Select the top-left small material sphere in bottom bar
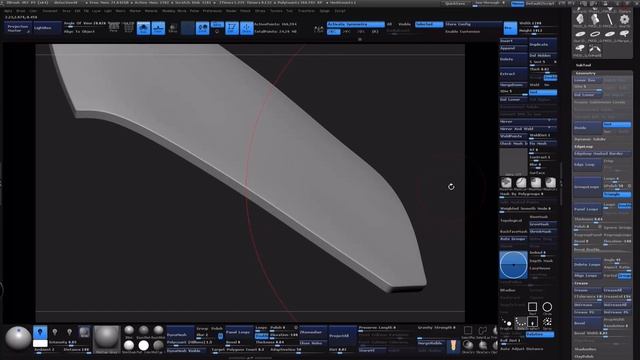 pyautogui.click(x=129, y=330)
